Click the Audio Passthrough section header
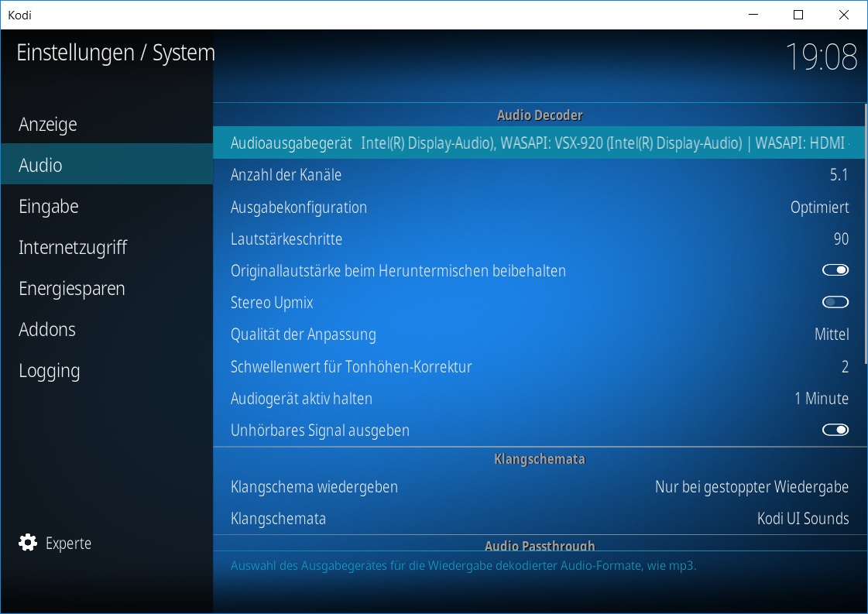The width and height of the screenshot is (868, 614). (540, 545)
